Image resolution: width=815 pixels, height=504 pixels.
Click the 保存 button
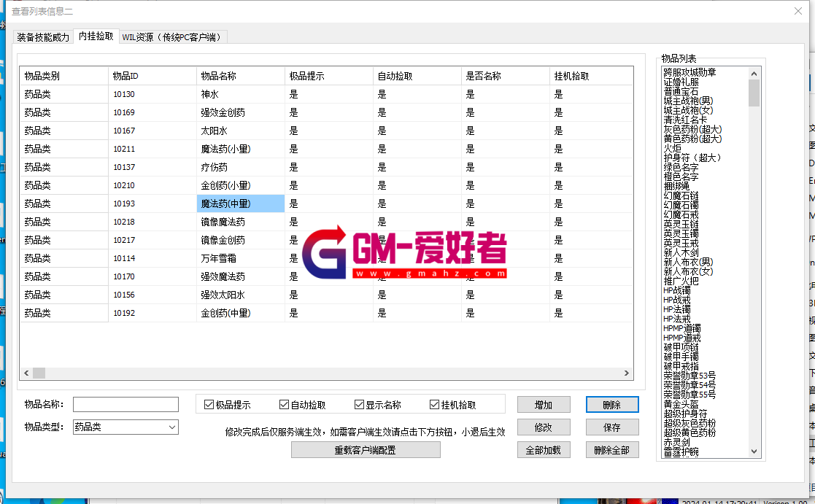(x=612, y=427)
